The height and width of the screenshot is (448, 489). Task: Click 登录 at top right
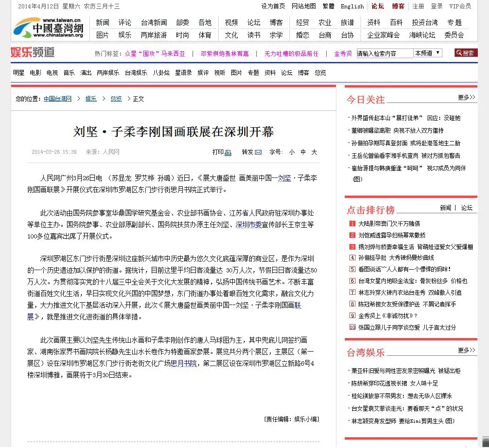point(436,6)
